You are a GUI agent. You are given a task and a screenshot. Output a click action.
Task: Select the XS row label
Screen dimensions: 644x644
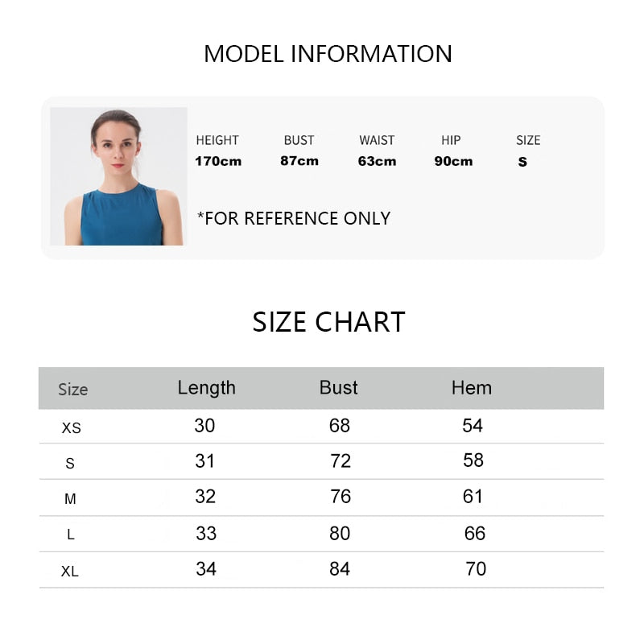(72, 428)
